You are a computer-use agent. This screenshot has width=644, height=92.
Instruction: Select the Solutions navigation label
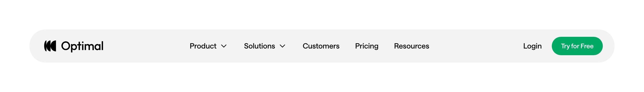(259, 46)
